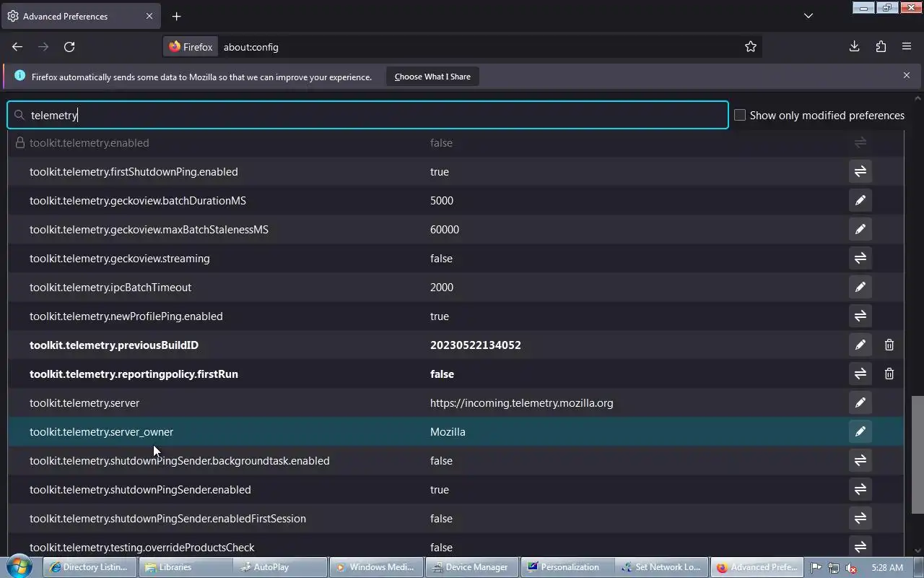This screenshot has width=924, height=578.
Task: Open Windows Start menu
Action: tap(19, 566)
